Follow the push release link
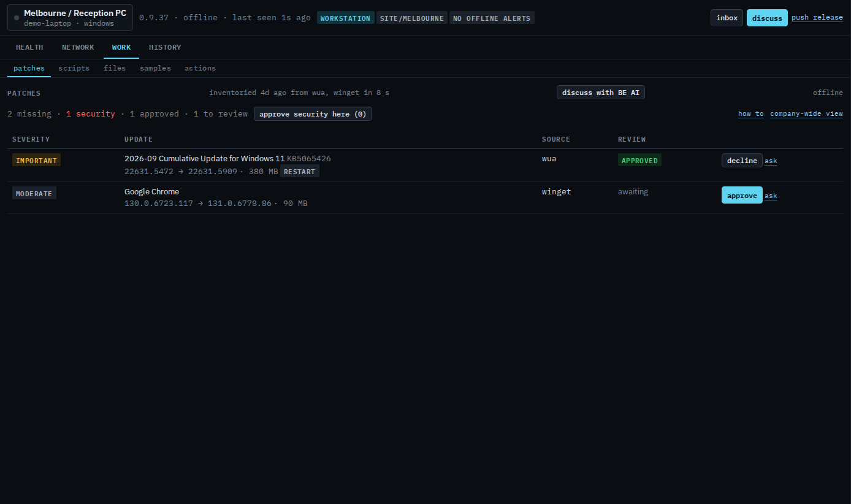Viewport: 851px width, 504px height. click(x=817, y=18)
